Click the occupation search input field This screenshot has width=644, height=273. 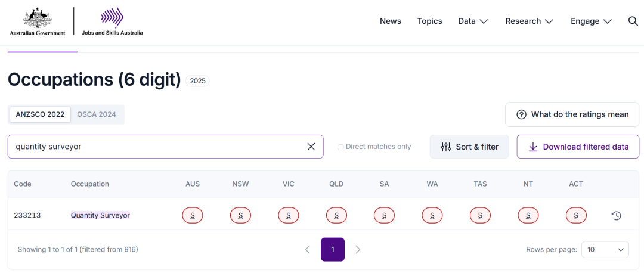(155, 147)
